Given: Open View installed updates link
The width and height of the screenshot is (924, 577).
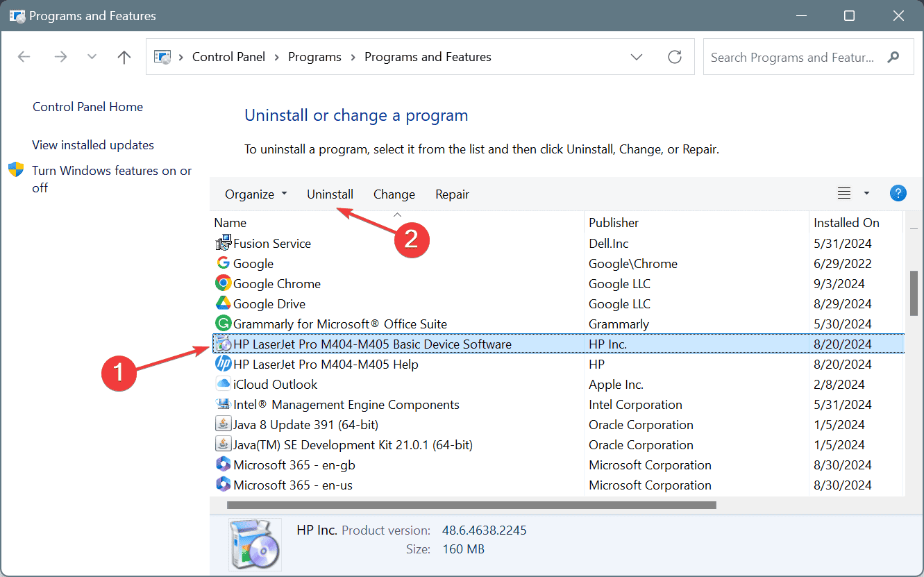Looking at the screenshot, I should point(93,145).
